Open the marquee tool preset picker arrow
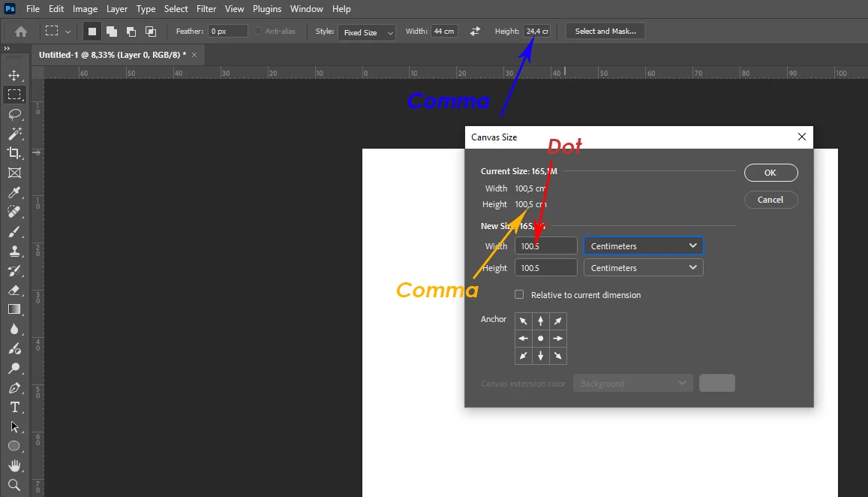 68,32
